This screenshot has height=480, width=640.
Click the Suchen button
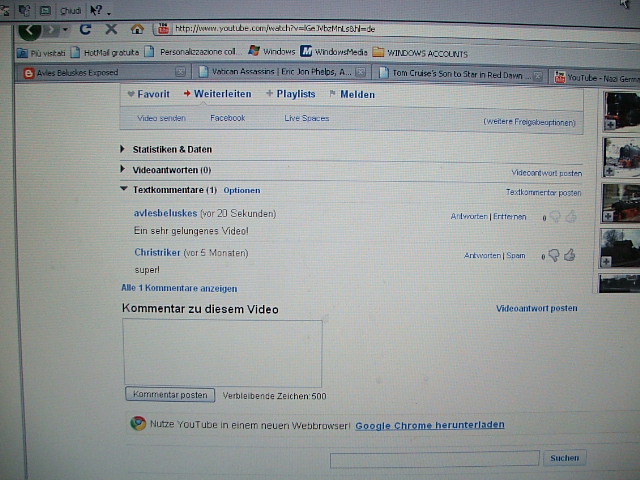(564, 458)
